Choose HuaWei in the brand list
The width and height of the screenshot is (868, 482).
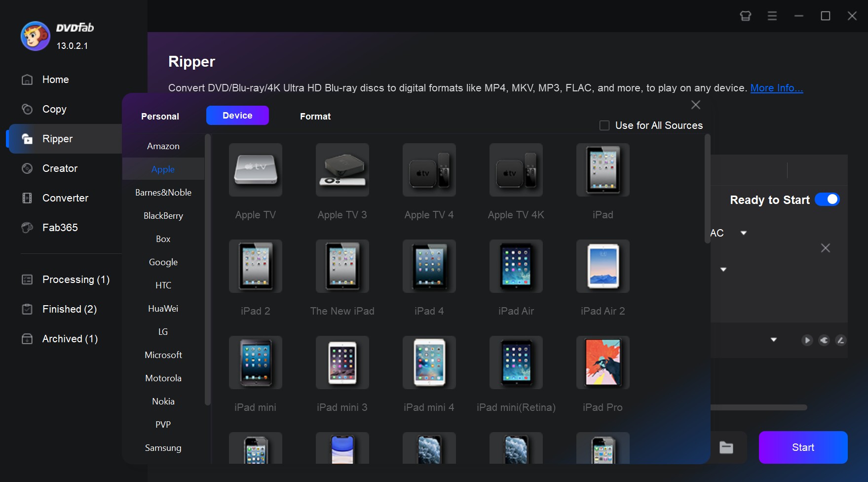[163, 309]
